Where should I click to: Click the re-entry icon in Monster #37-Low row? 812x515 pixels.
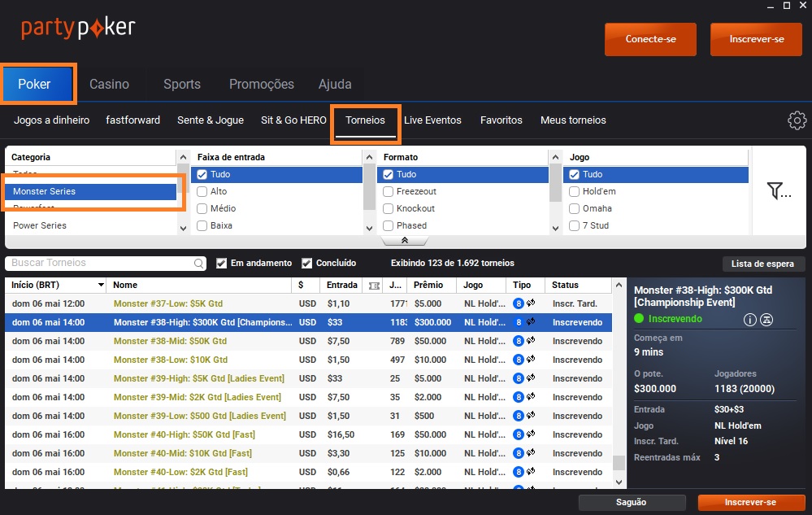pyautogui.click(x=531, y=303)
